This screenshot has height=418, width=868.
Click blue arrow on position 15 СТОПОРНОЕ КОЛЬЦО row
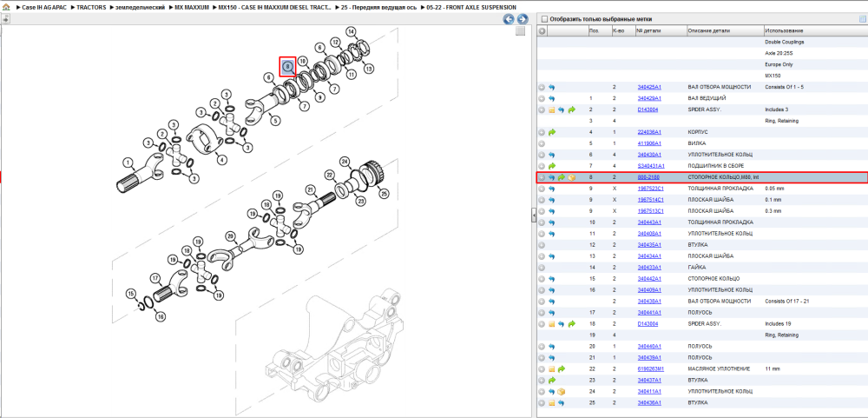point(552,278)
